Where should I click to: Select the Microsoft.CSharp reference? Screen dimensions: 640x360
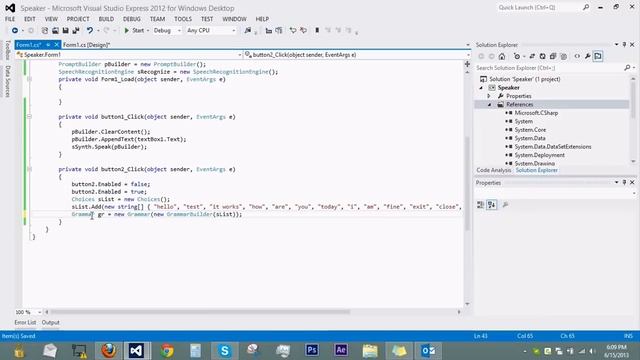coord(536,113)
